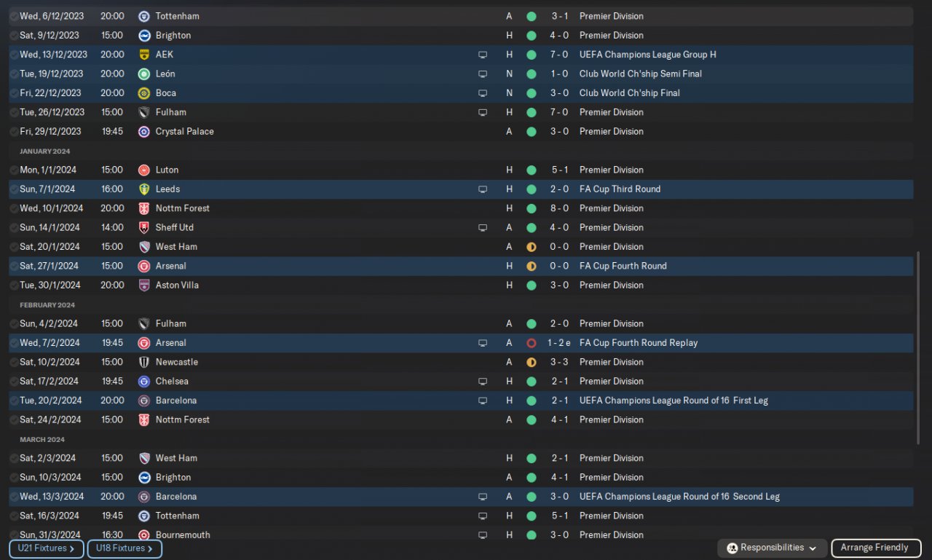This screenshot has width=932, height=560.
Task: Click the vertical scrollbar on the fixtures list
Action: point(917,348)
